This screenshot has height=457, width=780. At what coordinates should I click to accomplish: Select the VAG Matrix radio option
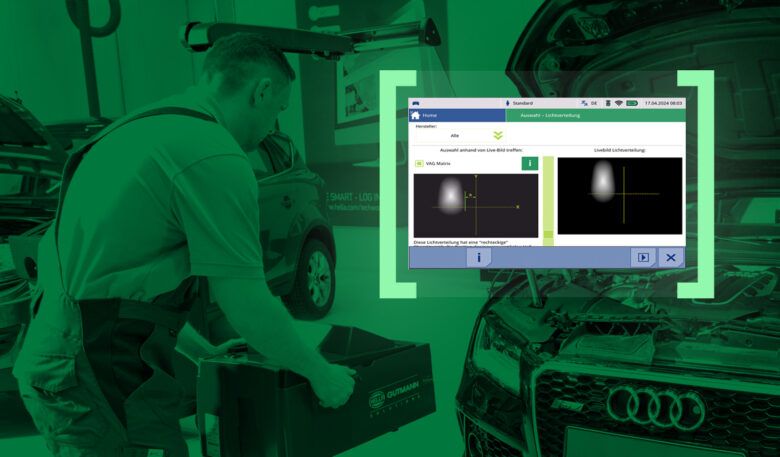coord(419,163)
